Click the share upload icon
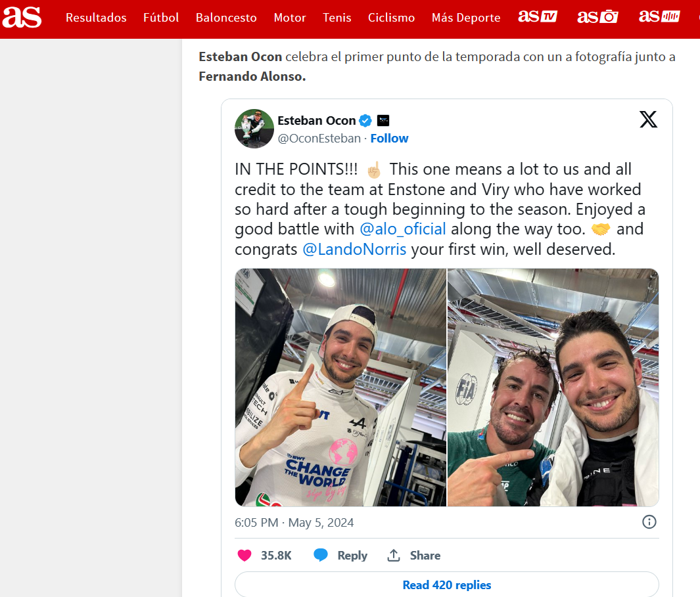Image resolution: width=700 pixels, height=597 pixels. [x=393, y=555]
